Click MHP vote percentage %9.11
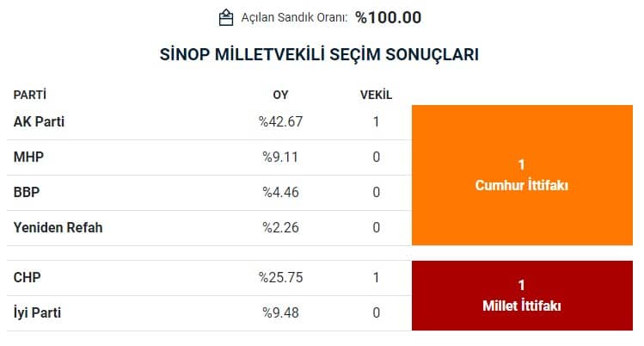The width and height of the screenshot is (644, 346). click(280, 157)
